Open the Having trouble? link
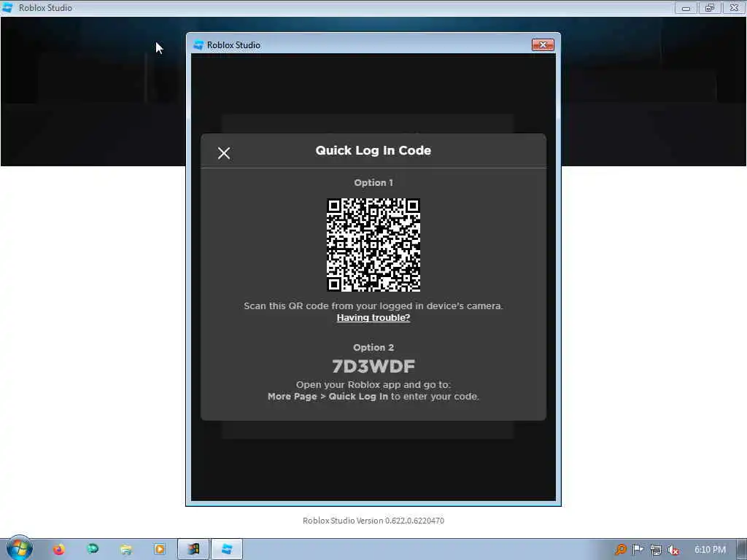This screenshot has height=560, width=747. (x=373, y=318)
